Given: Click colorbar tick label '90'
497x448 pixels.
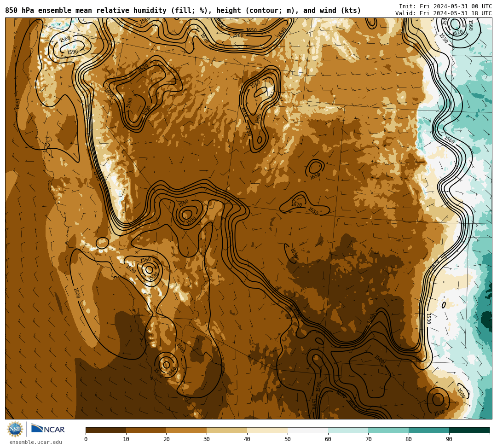Looking at the screenshot, I should [449, 439].
